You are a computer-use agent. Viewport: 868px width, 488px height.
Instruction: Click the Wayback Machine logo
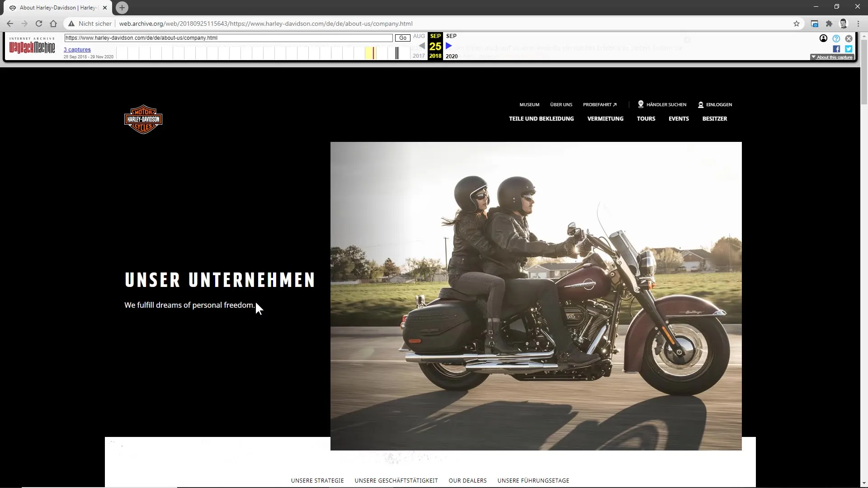point(32,46)
